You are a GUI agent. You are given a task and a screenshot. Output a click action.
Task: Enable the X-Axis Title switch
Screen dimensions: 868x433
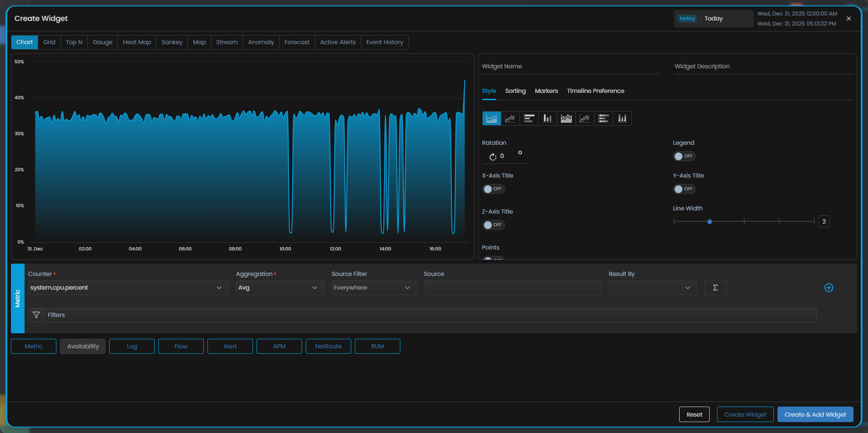[493, 189]
